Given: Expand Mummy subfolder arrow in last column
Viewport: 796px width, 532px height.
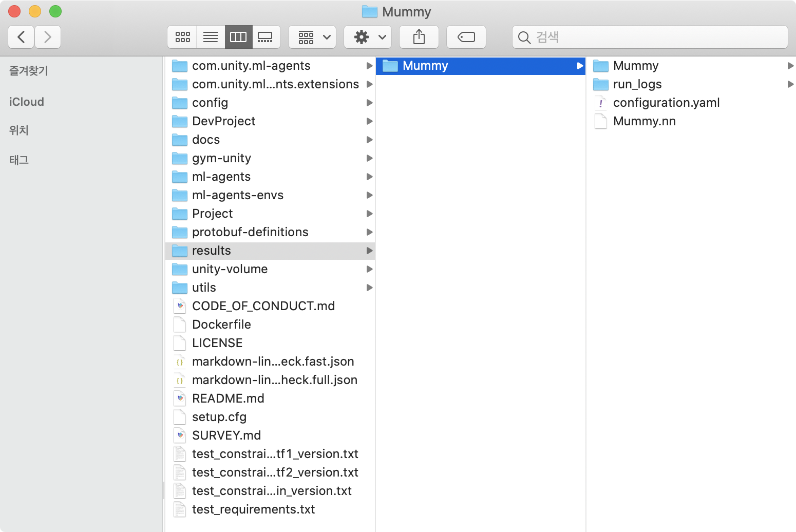Looking at the screenshot, I should pos(790,66).
